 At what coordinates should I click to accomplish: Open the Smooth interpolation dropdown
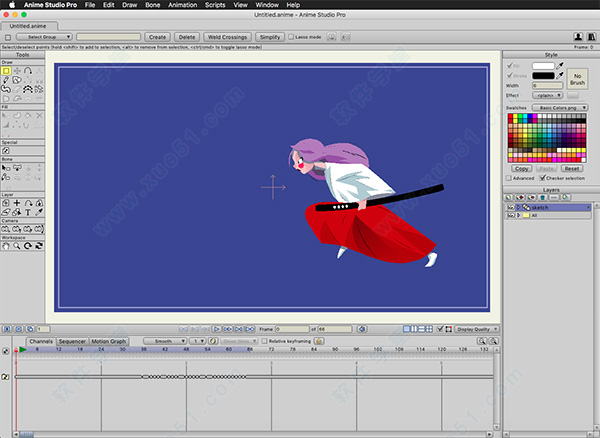(x=165, y=341)
